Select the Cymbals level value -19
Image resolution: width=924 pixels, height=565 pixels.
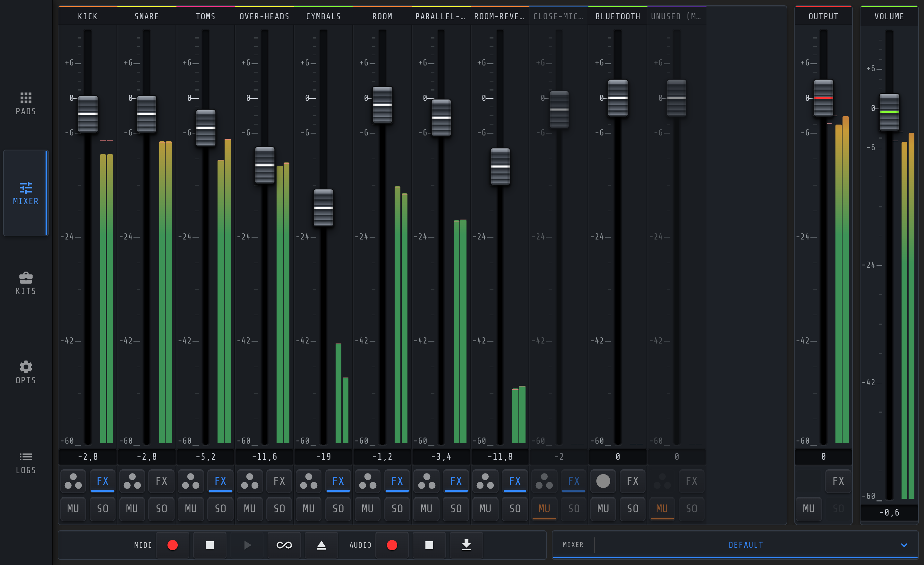(323, 456)
